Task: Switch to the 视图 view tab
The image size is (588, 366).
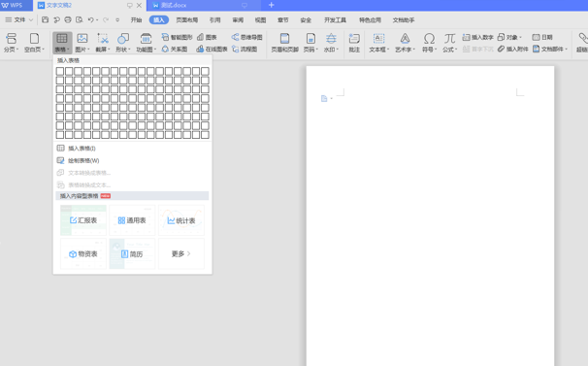Action: pyautogui.click(x=260, y=19)
